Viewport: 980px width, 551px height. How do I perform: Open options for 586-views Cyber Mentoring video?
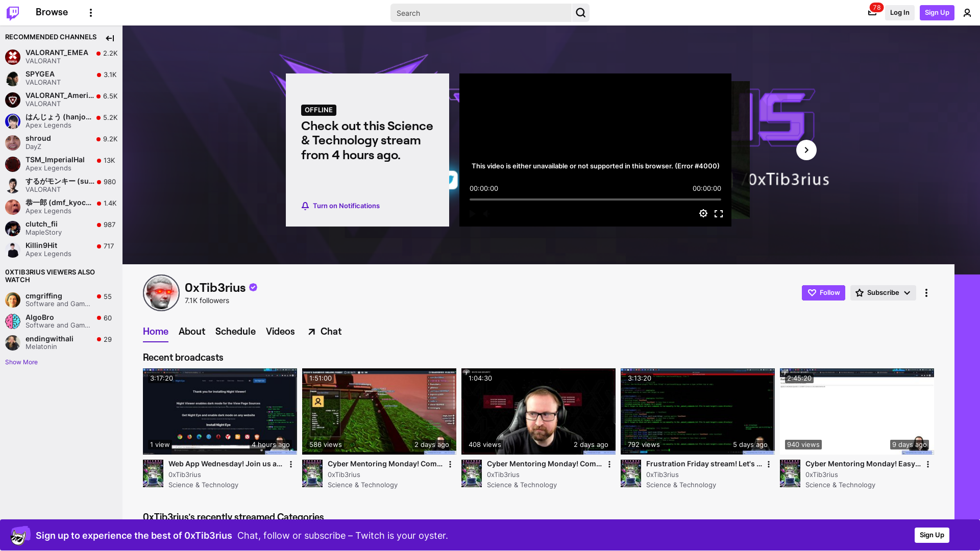[450, 464]
